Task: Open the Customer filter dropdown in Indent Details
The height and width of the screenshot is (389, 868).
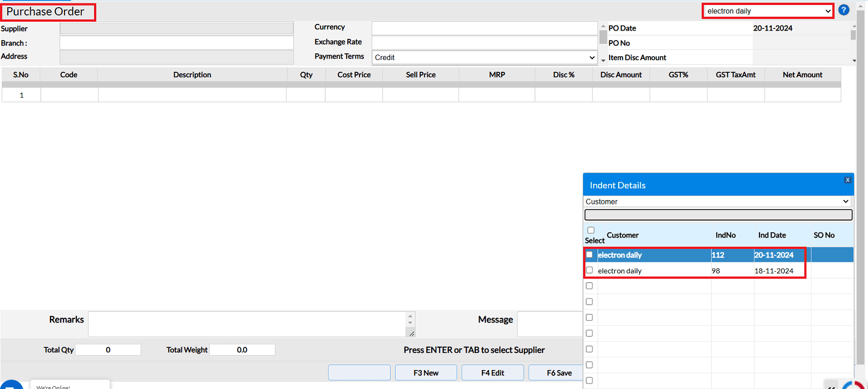Action: coord(718,202)
